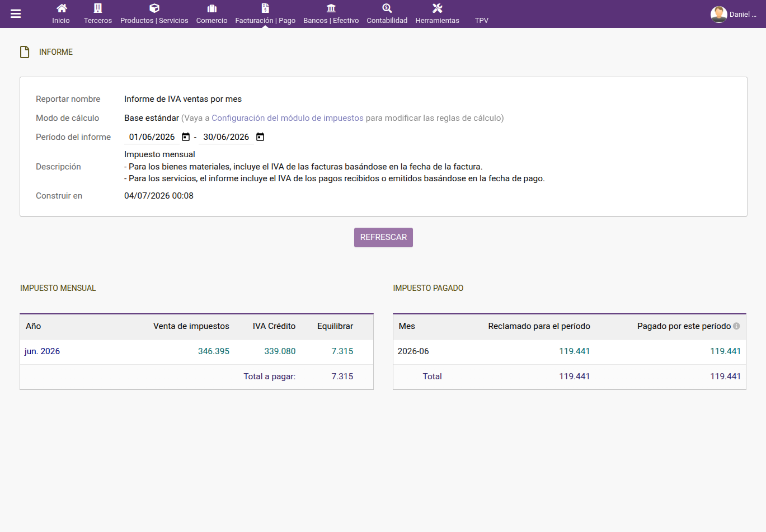Click Total a pagar amount 7.315

pyautogui.click(x=342, y=376)
